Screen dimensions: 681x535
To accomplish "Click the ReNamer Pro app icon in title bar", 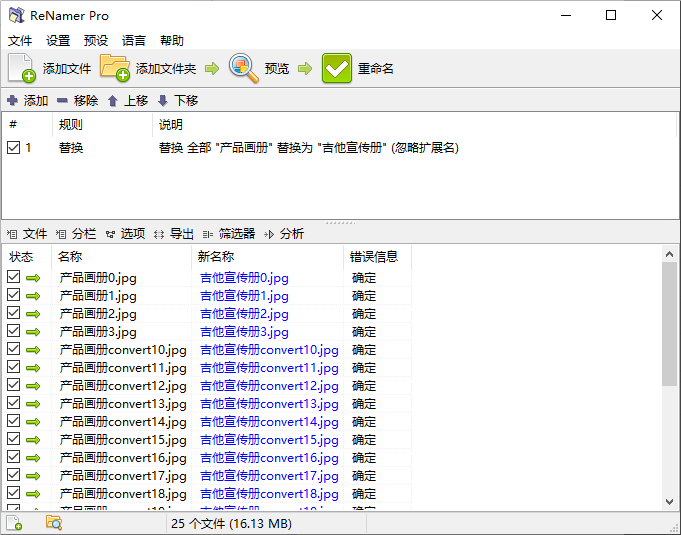I will 17,15.
